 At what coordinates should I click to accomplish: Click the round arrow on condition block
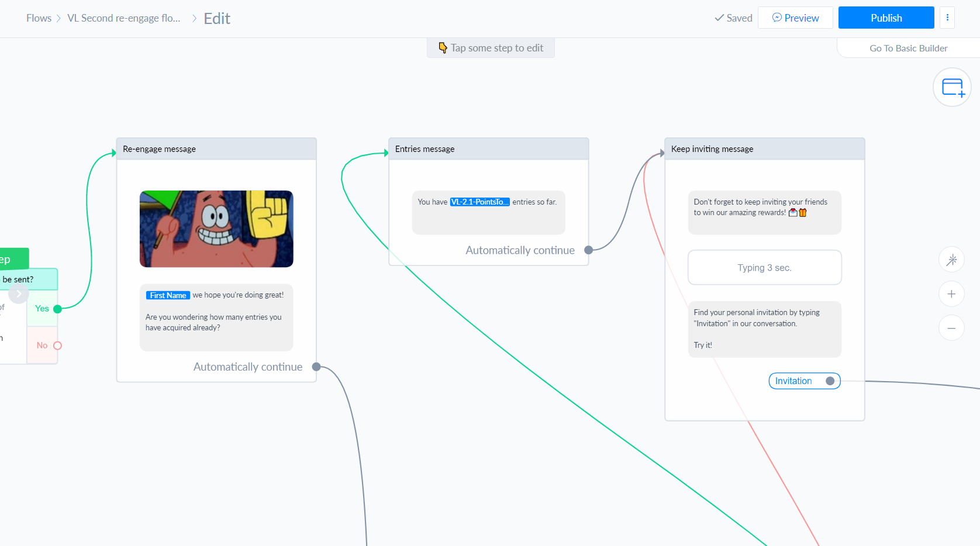point(19,293)
